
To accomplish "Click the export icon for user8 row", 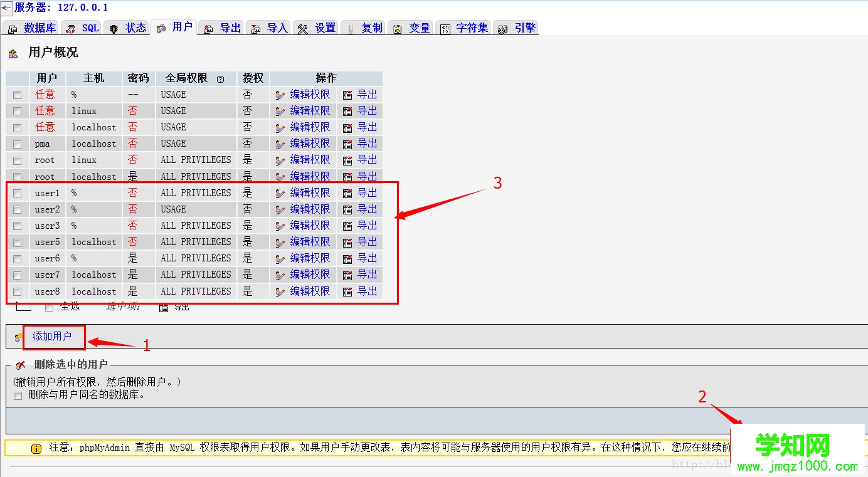I will tap(347, 291).
